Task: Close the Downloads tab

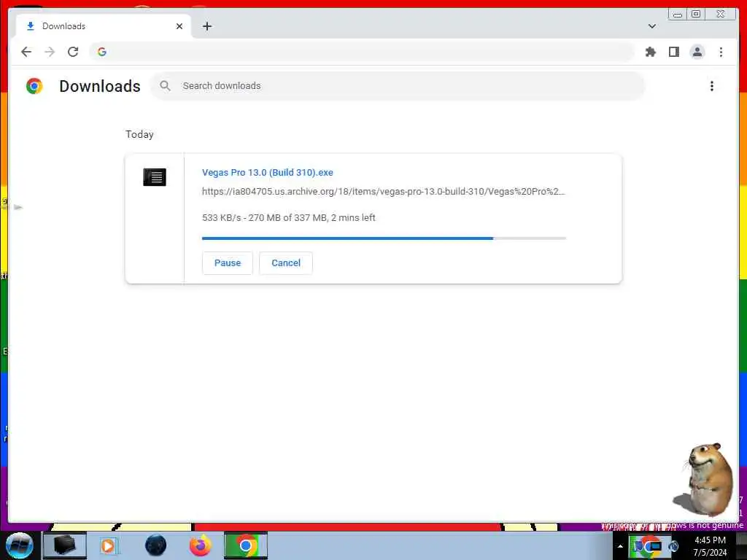Action: pyautogui.click(x=179, y=26)
